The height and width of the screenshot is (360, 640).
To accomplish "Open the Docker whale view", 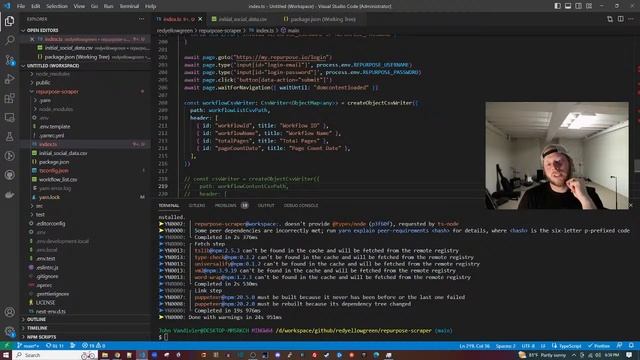I will pyautogui.click(x=9, y=194).
